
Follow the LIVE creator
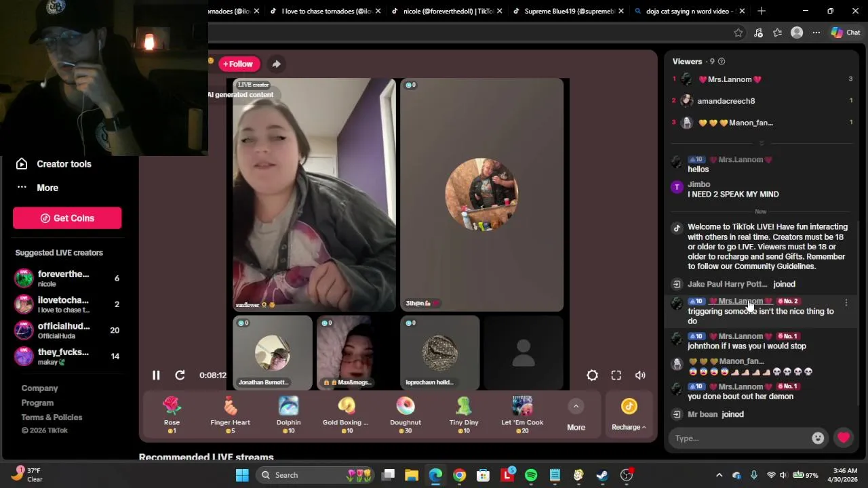click(x=238, y=64)
